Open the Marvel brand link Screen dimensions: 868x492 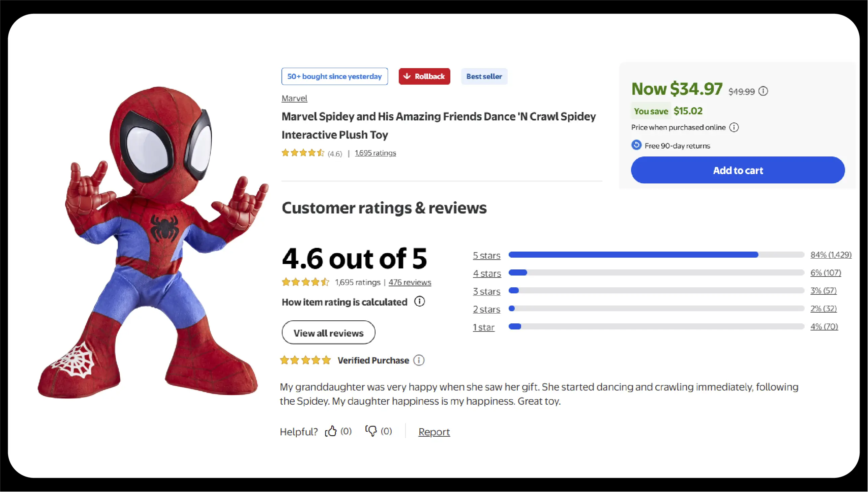click(294, 98)
